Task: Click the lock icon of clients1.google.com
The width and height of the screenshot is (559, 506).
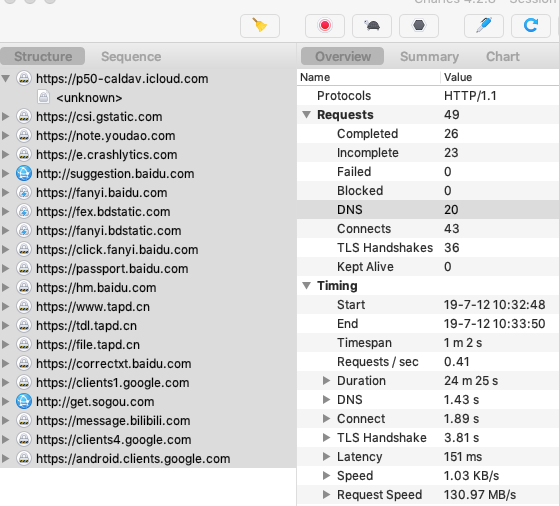Action: coord(24,383)
